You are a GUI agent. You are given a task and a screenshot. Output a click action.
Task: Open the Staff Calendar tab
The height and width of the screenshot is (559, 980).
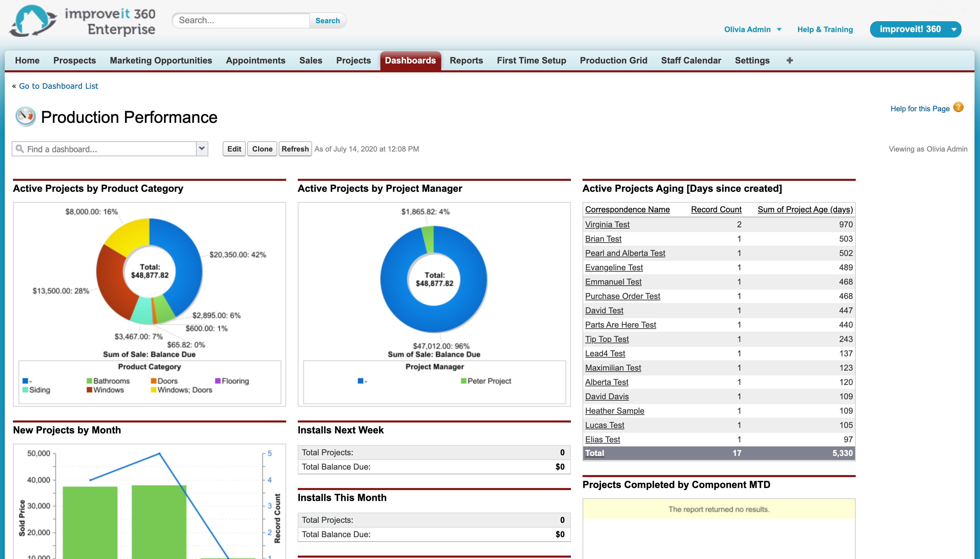point(691,60)
